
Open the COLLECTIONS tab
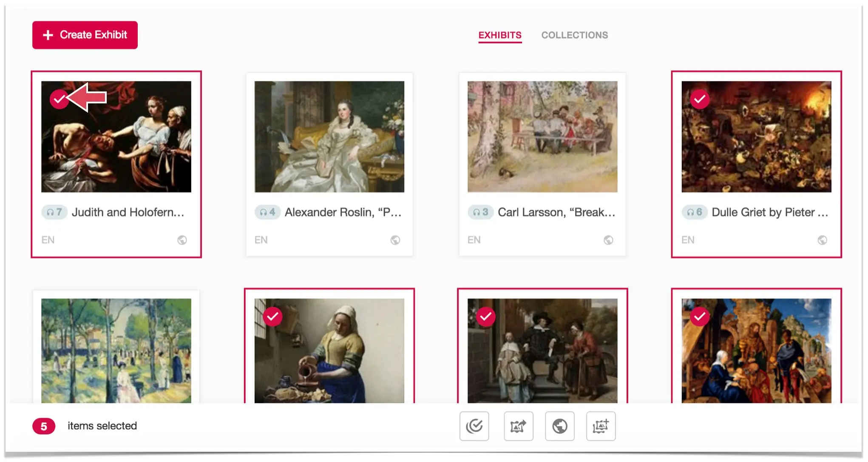[575, 35]
